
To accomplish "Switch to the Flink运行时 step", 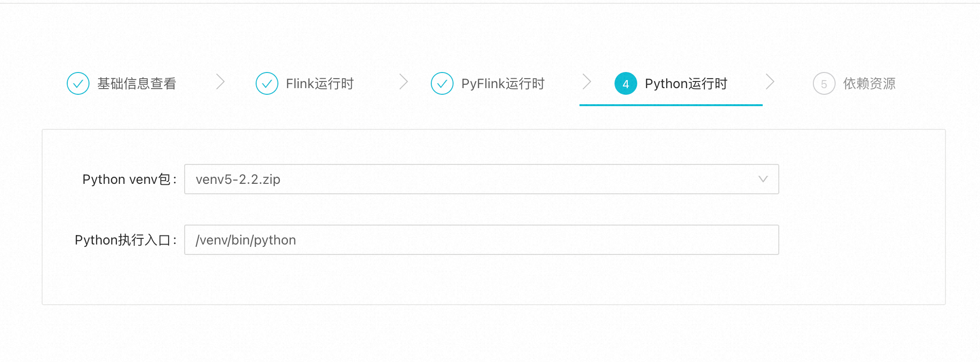I will click(320, 84).
